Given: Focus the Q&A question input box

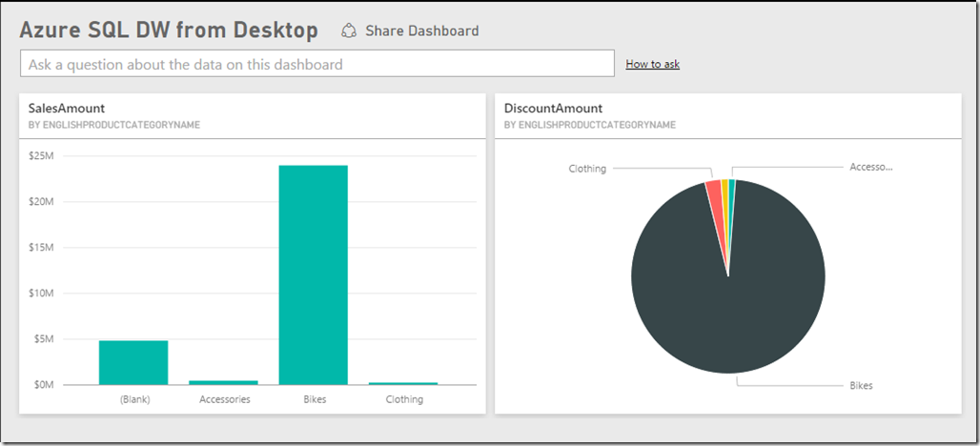Looking at the screenshot, I should [316, 64].
